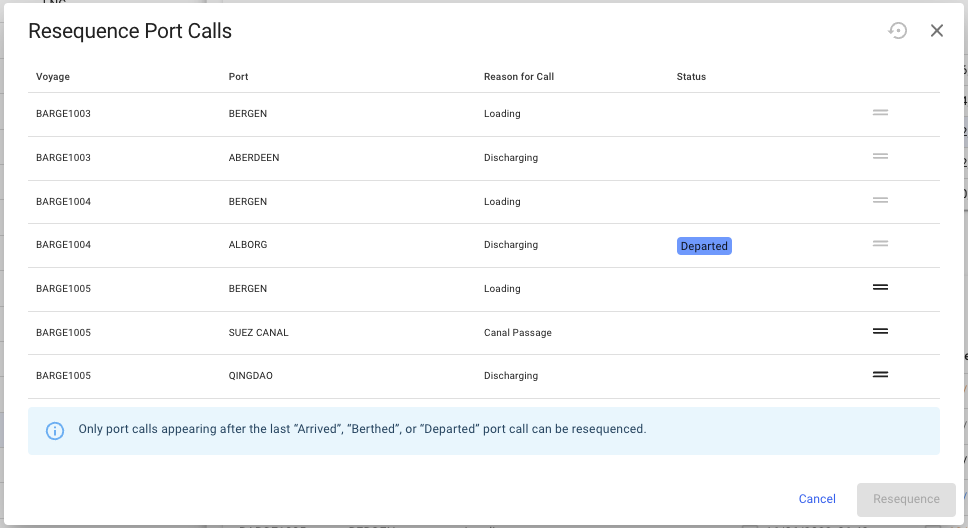The image size is (968, 528).
Task: Grab the drag handle for BARGE1005 Bergen row
Action: [x=880, y=288]
